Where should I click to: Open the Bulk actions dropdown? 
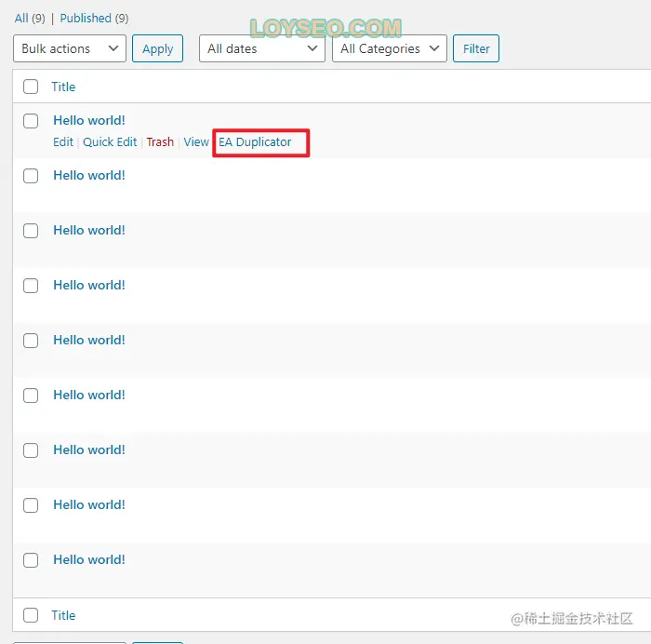70,48
